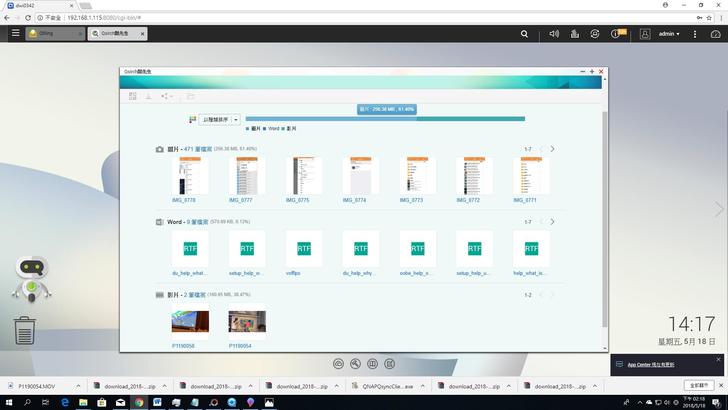Open the help_what_is RTF file icon
Viewport: 728px width, 410px height.
531,249
